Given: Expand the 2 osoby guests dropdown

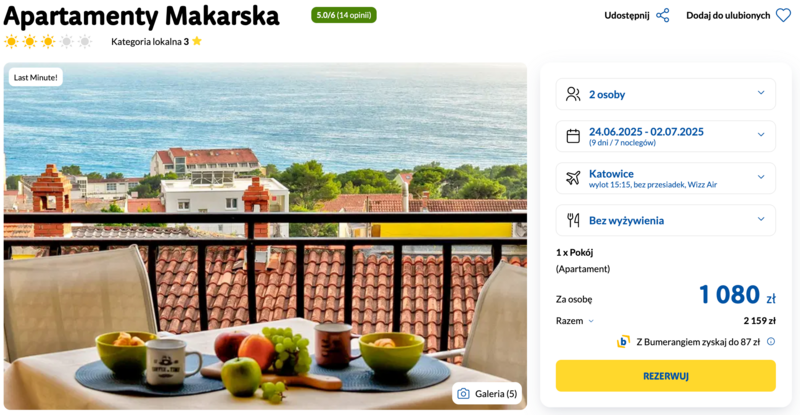Looking at the screenshot, I should [665, 94].
